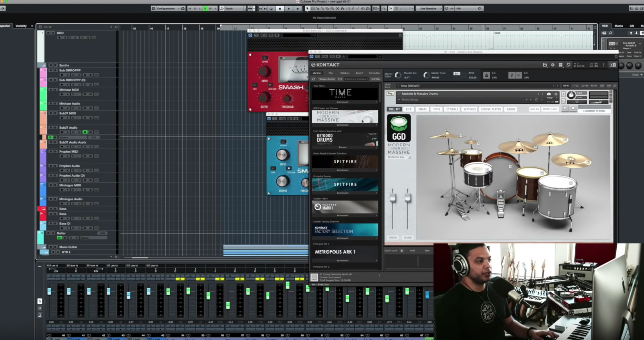
Task: Select the Factory Selection library banner
Action: (x=345, y=230)
